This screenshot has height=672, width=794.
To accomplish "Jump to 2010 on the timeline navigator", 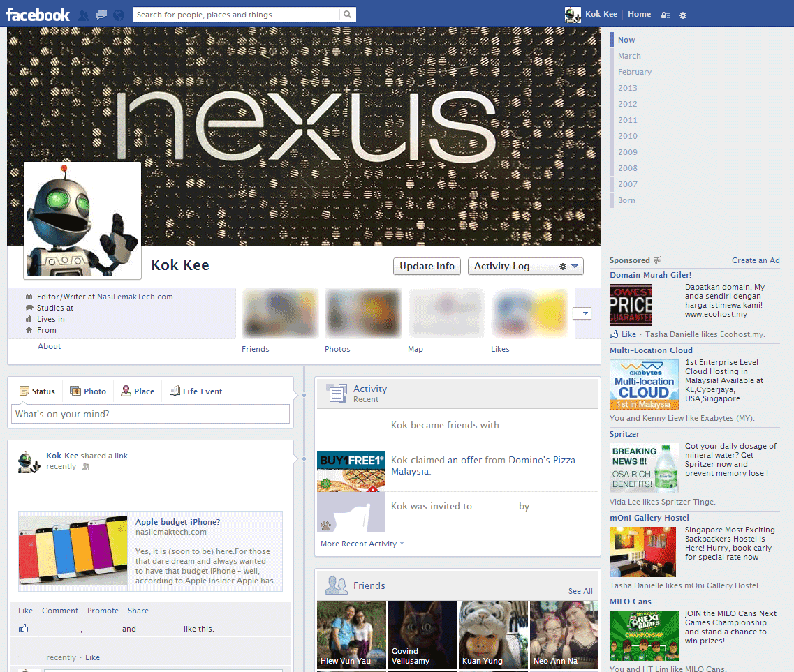I will point(627,136).
